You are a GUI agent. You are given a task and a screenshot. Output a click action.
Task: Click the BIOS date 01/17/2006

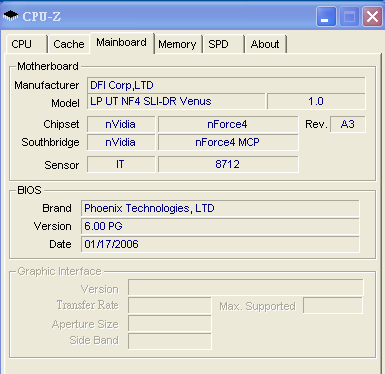point(220,244)
